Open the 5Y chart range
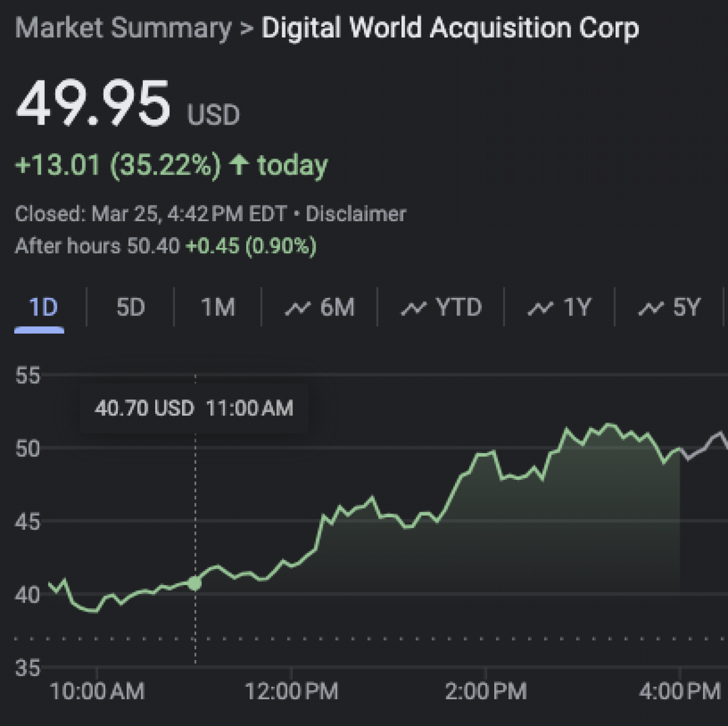 (x=669, y=308)
